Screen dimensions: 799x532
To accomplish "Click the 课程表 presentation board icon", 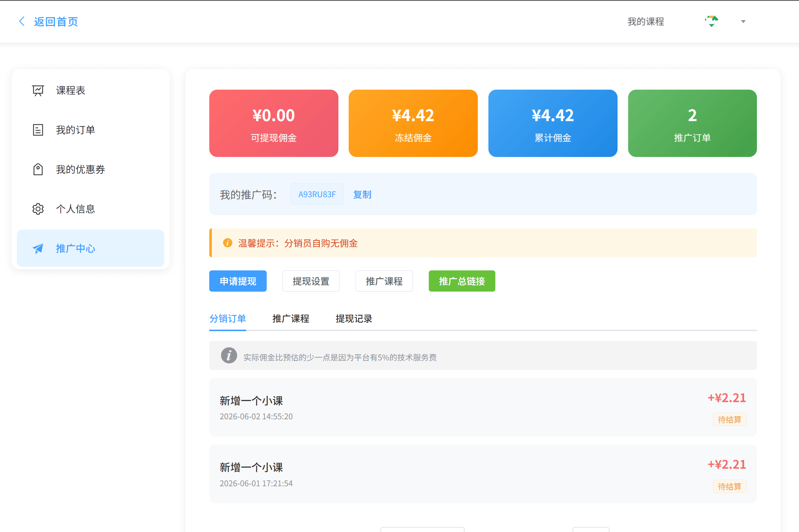I will pos(38,90).
